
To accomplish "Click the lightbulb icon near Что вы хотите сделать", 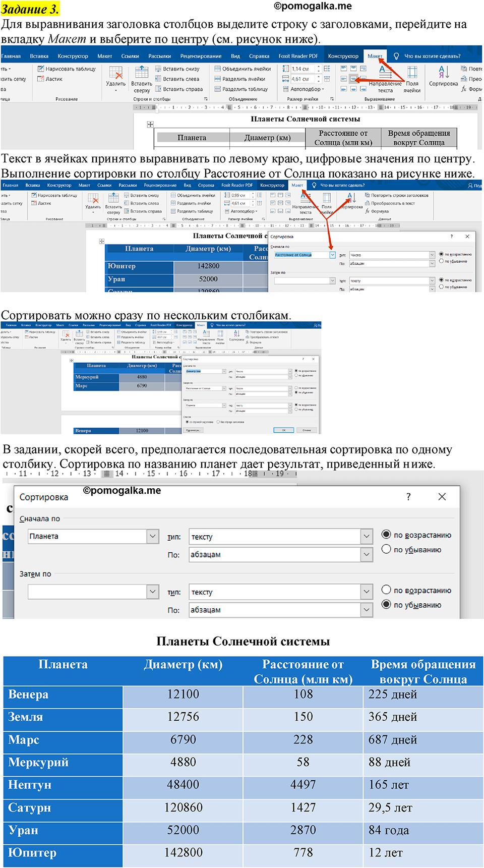I will [396, 56].
